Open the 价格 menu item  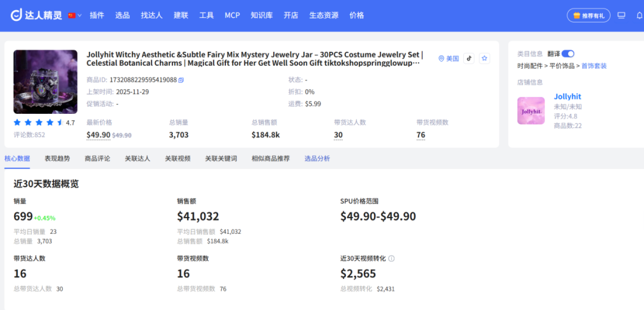point(357,15)
